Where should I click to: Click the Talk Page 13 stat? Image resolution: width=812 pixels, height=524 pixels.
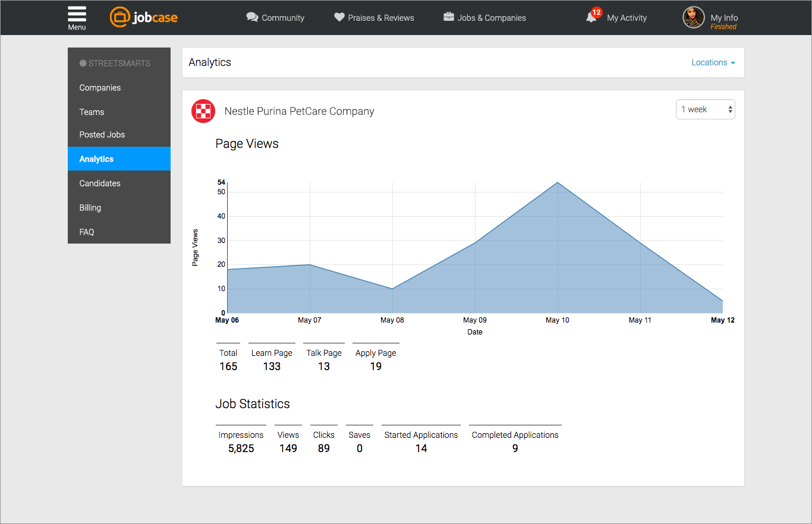[x=324, y=359]
